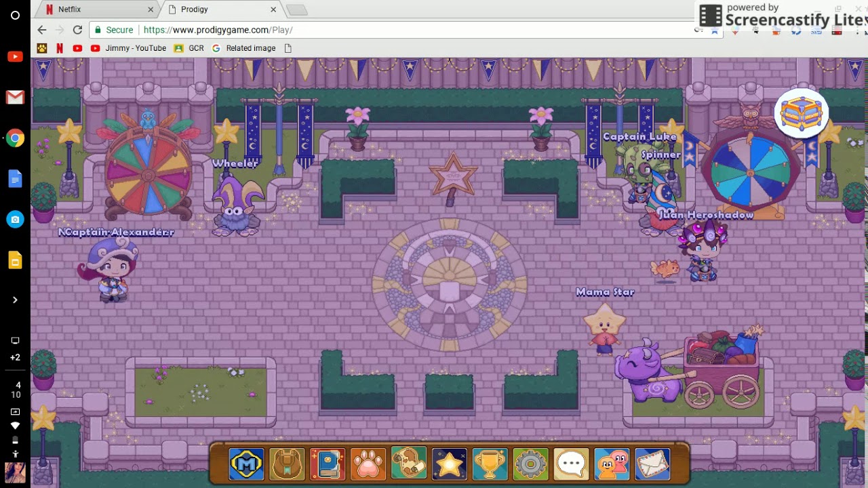Launch YouTube from the shelf
This screenshot has width=868, height=488.
(15, 57)
